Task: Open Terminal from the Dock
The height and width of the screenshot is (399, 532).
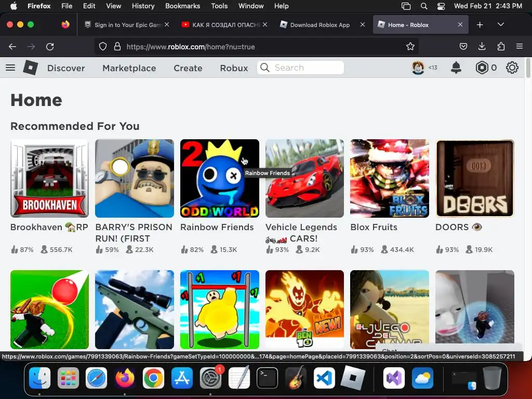Action: click(x=267, y=378)
